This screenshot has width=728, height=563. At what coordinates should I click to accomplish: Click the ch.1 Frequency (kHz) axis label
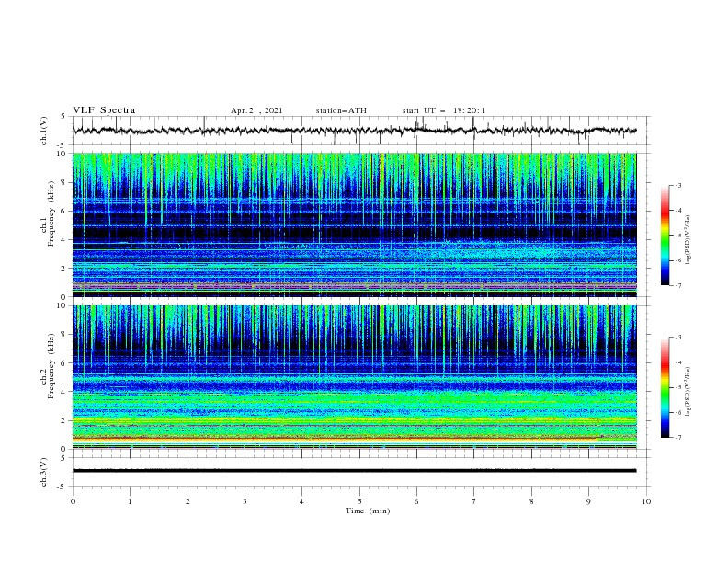(x=48, y=213)
